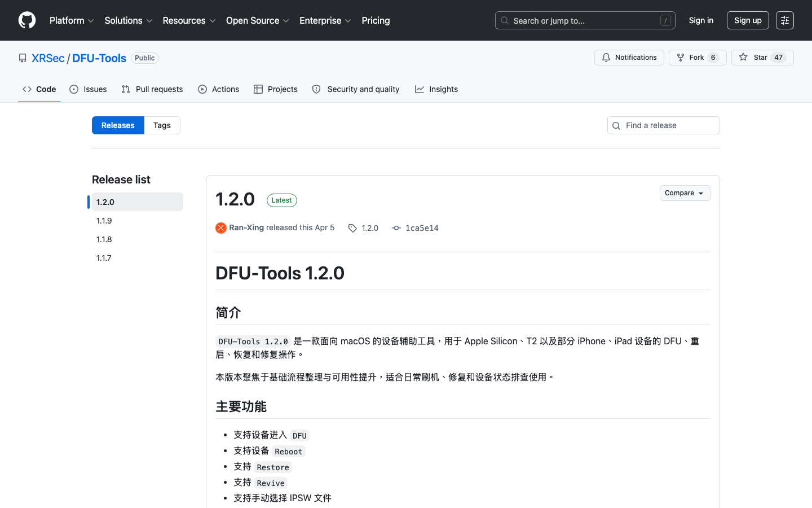View the 47 stargazers count
812x508 pixels.
pos(779,58)
